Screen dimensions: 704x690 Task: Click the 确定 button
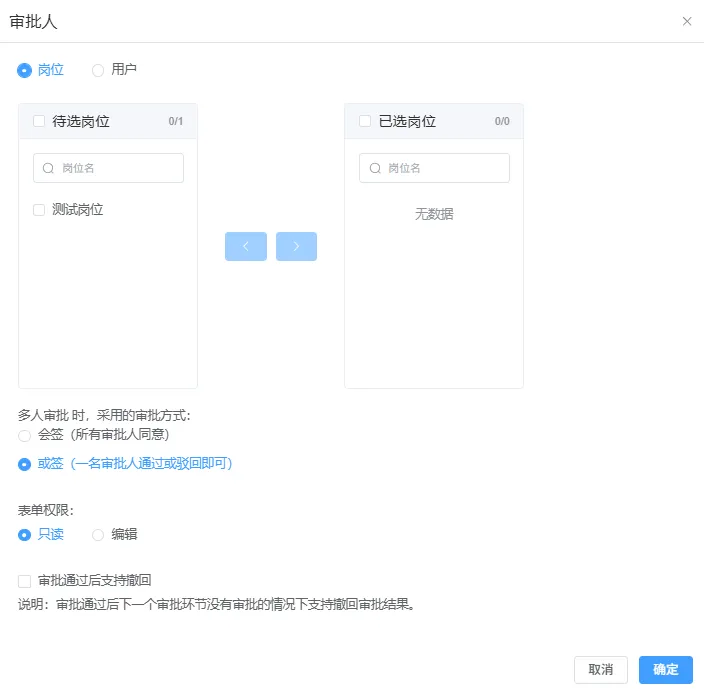pos(665,669)
